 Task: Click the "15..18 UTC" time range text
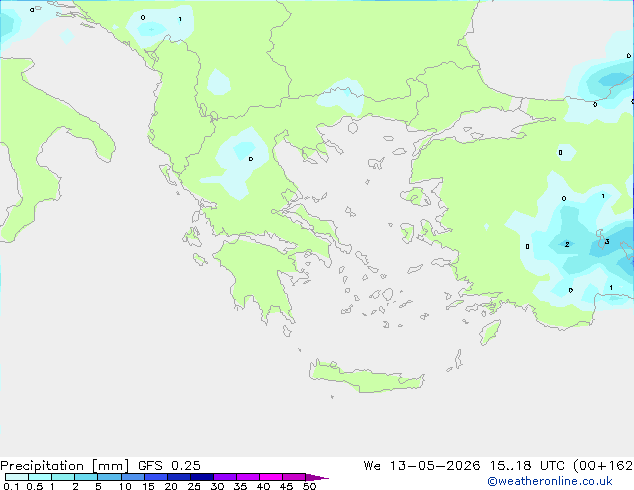tap(527, 466)
